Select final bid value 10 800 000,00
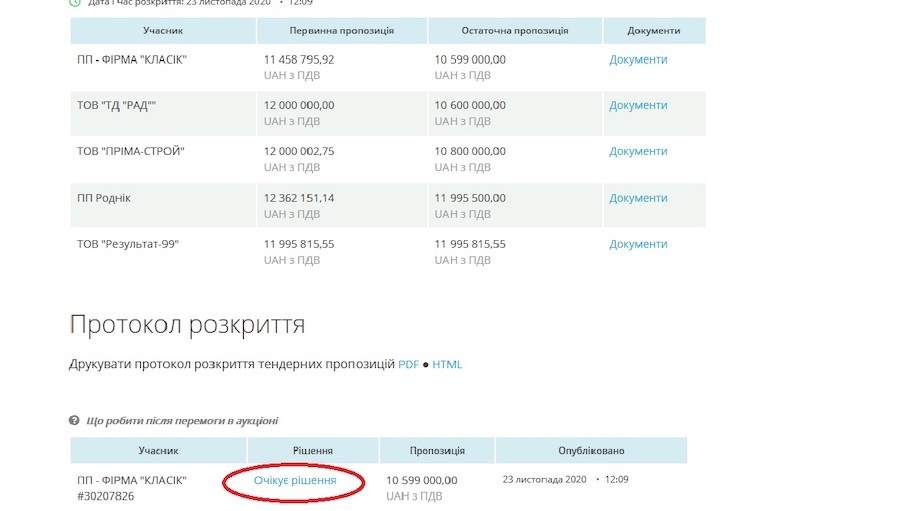Screen dimensions: 900x511 click(x=470, y=152)
